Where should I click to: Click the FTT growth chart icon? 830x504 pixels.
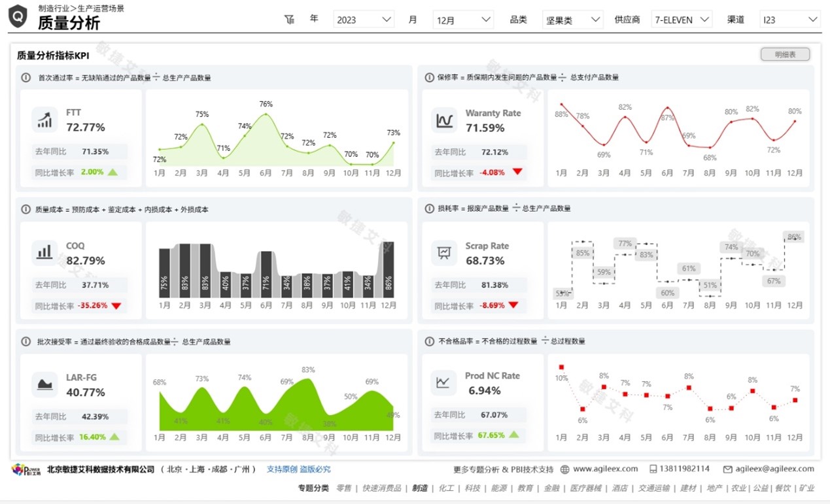(x=44, y=120)
